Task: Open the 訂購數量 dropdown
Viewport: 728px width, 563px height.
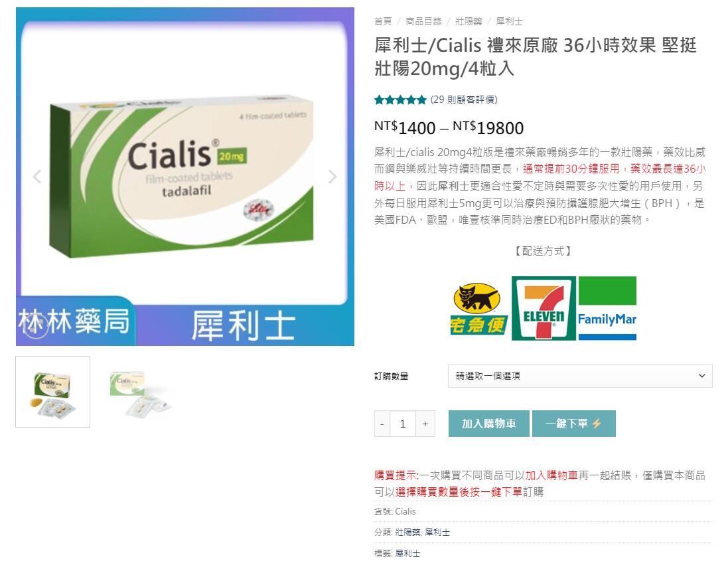Action: [580, 376]
